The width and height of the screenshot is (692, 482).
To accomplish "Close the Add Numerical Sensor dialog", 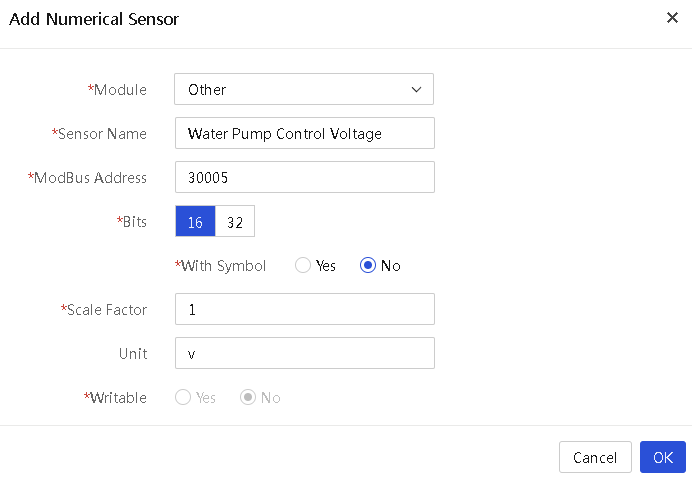I will [672, 18].
